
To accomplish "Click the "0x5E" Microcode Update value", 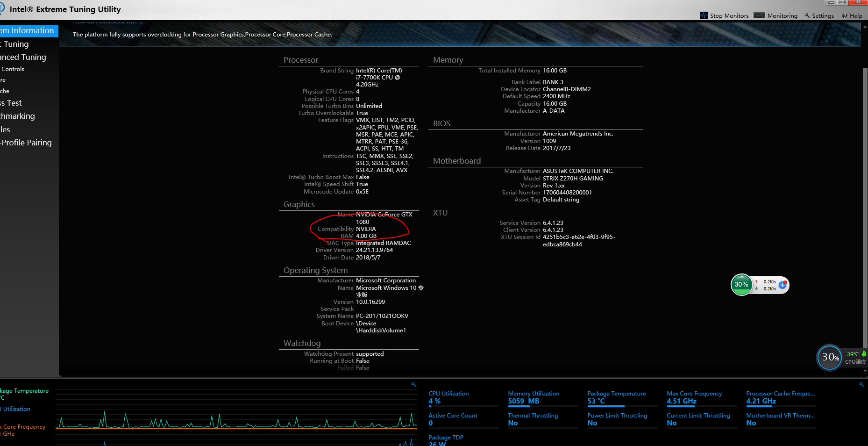I will pos(363,192).
